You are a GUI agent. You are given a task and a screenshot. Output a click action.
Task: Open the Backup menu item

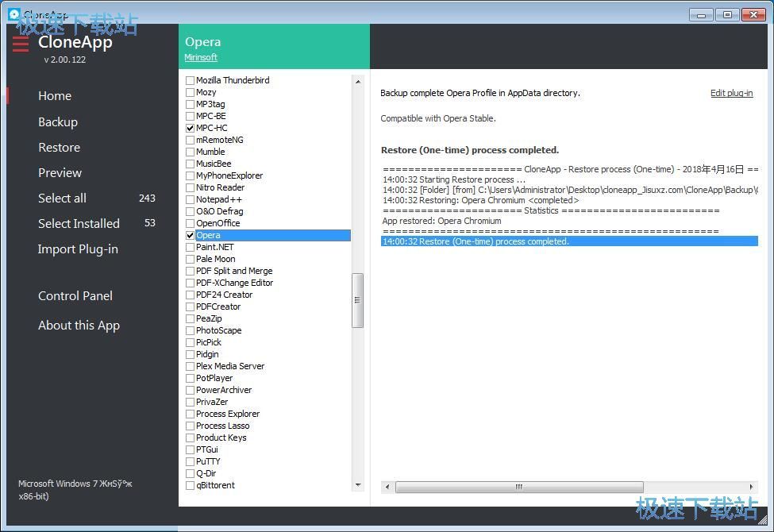click(x=58, y=122)
